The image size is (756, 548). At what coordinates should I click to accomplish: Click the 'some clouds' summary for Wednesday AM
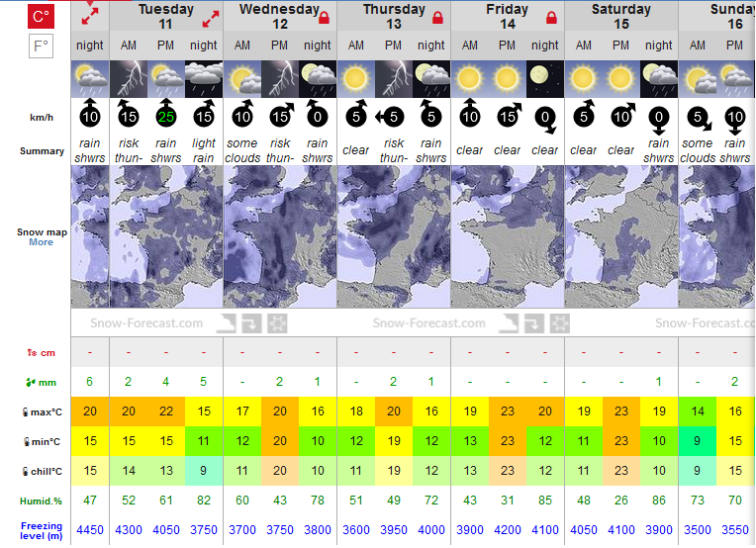[x=242, y=150]
